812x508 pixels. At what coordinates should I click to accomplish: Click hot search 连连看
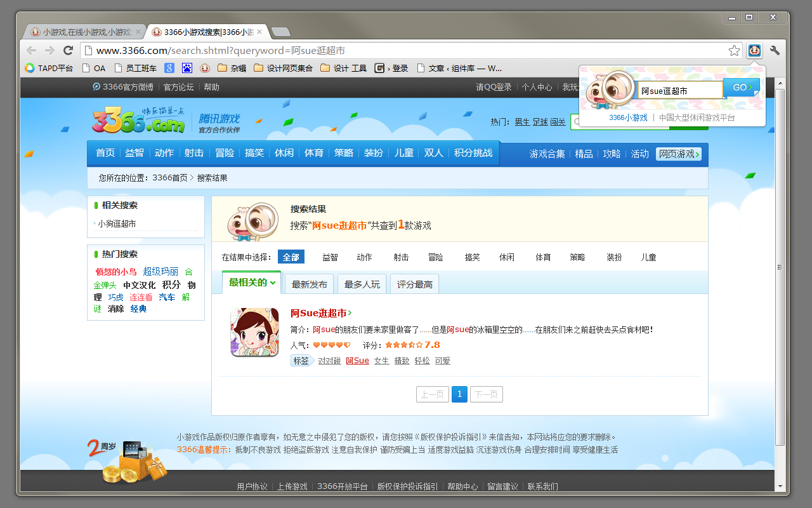(x=141, y=297)
